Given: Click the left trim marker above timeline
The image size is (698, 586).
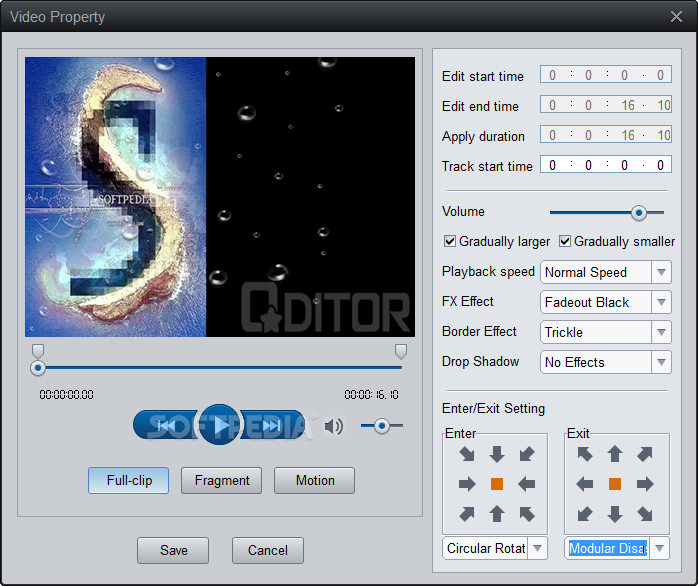Looking at the screenshot, I should pyautogui.click(x=38, y=351).
